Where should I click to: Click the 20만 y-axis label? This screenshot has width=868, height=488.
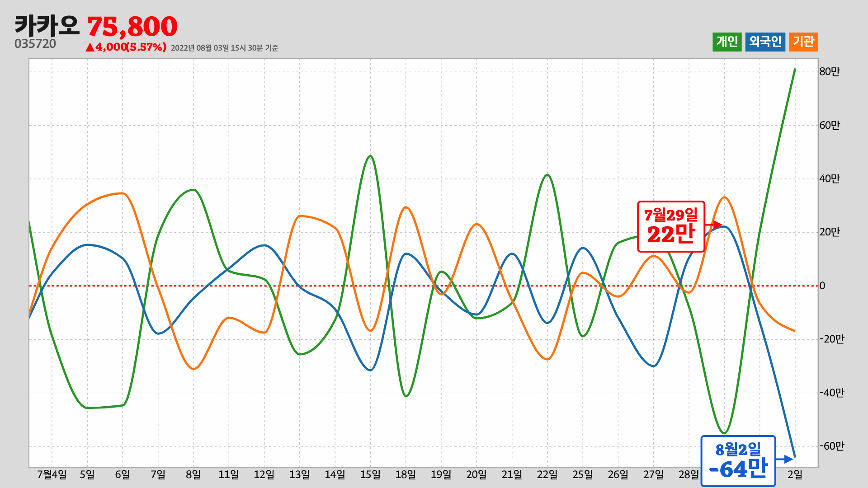[x=830, y=232]
